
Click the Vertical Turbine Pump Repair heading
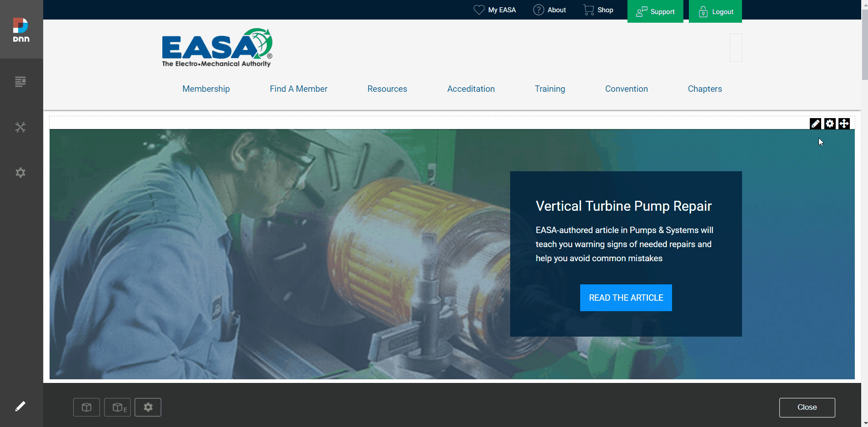(623, 206)
